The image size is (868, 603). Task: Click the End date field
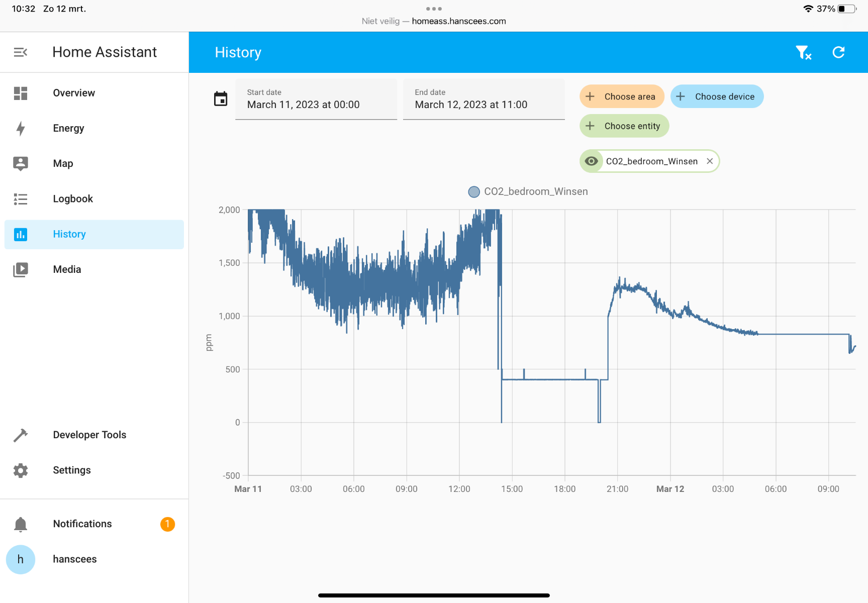tap(484, 99)
